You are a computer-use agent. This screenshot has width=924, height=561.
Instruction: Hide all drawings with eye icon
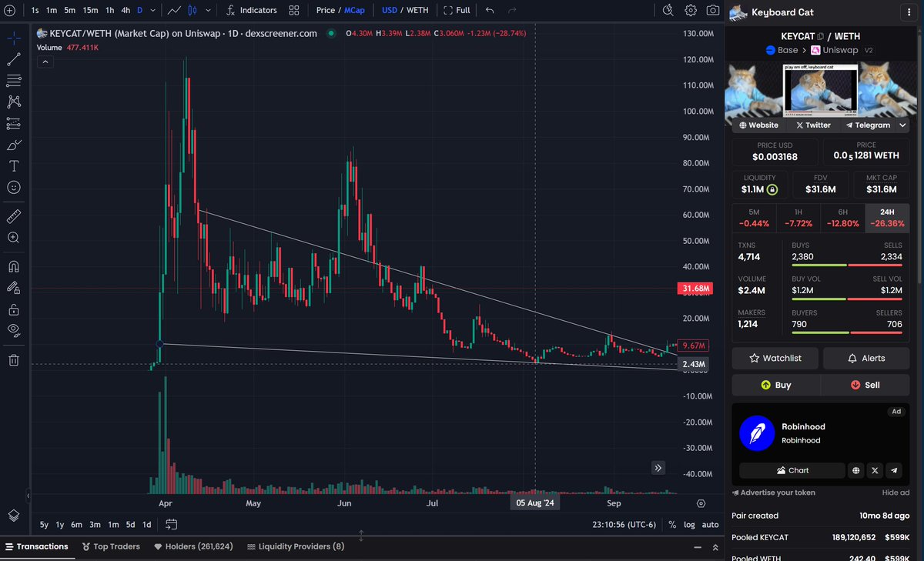(x=14, y=331)
